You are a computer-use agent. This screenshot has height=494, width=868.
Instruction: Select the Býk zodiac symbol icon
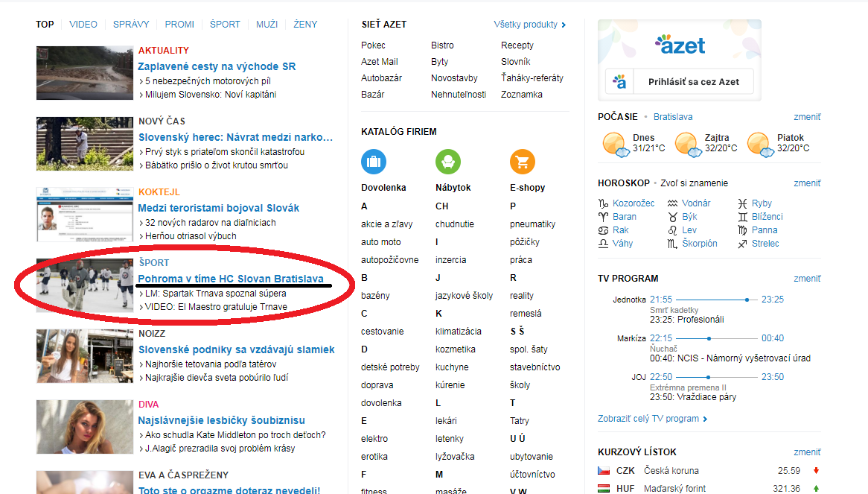[x=673, y=217]
